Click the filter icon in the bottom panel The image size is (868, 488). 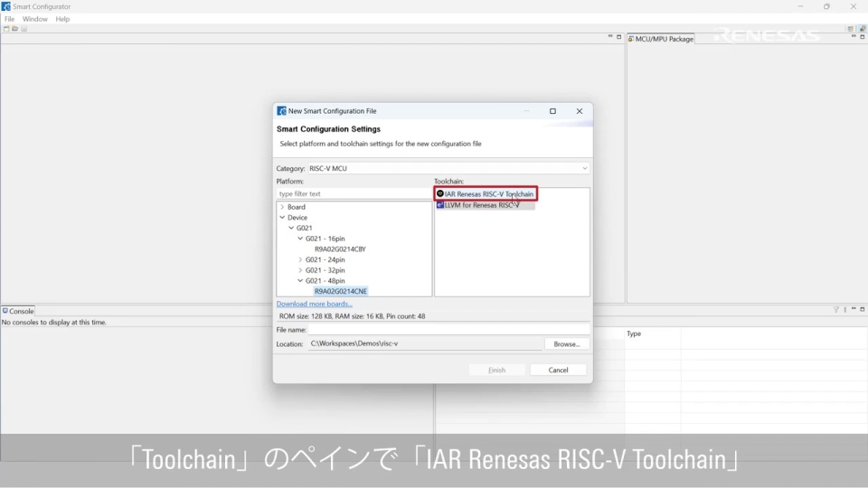pyautogui.click(x=835, y=309)
